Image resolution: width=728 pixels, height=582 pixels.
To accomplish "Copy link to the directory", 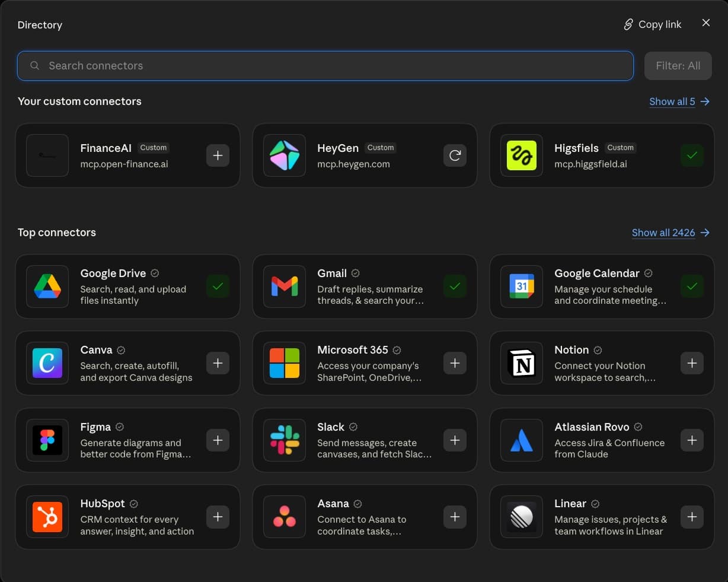I will pos(652,24).
